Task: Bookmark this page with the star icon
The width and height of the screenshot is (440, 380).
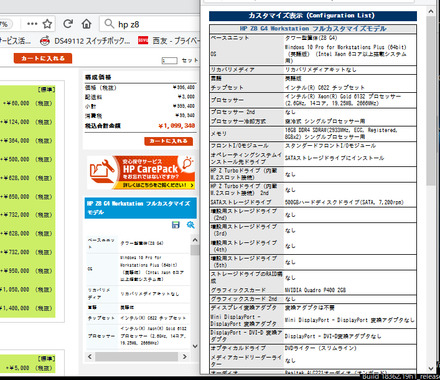Action: pos(47,24)
